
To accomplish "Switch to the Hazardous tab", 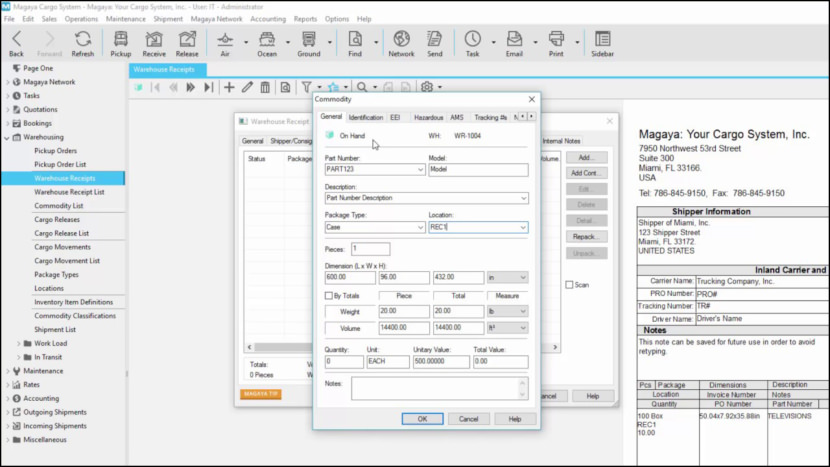I will click(x=428, y=118).
